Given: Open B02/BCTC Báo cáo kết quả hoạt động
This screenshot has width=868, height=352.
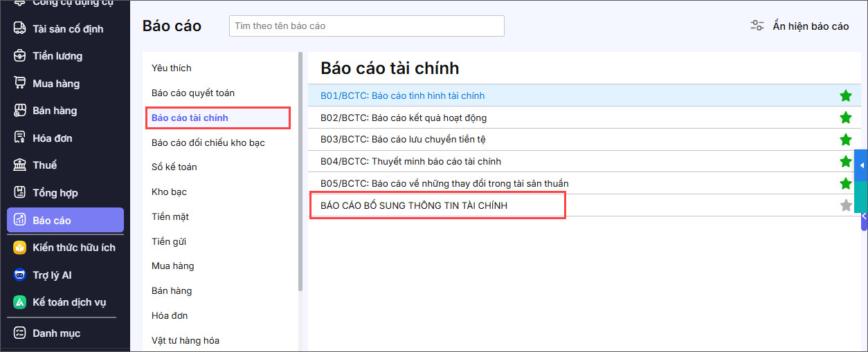Looking at the screenshot, I should [404, 118].
